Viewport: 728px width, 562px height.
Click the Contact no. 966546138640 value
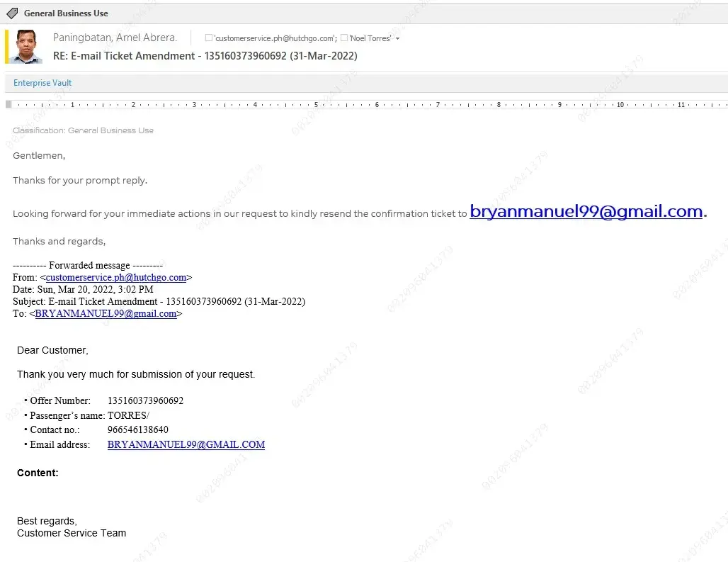tap(138, 429)
